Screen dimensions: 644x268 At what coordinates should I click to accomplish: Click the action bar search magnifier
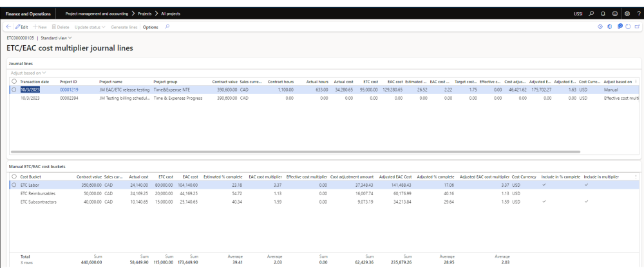coord(167,27)
